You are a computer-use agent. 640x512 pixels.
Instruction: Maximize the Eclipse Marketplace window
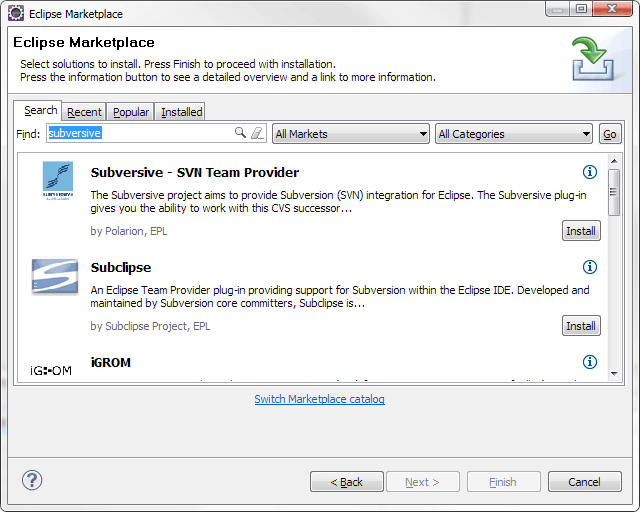(x=581, y=9)
